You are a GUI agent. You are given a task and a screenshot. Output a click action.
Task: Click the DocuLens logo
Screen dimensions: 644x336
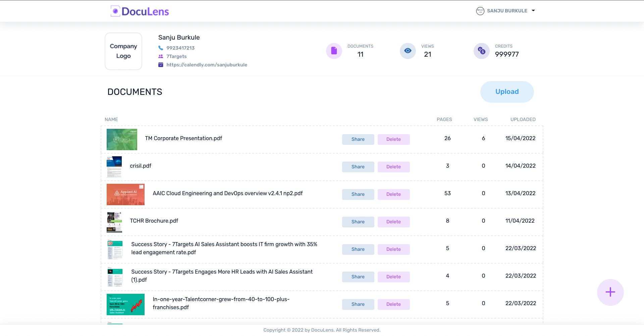click(x=140, y=11)
